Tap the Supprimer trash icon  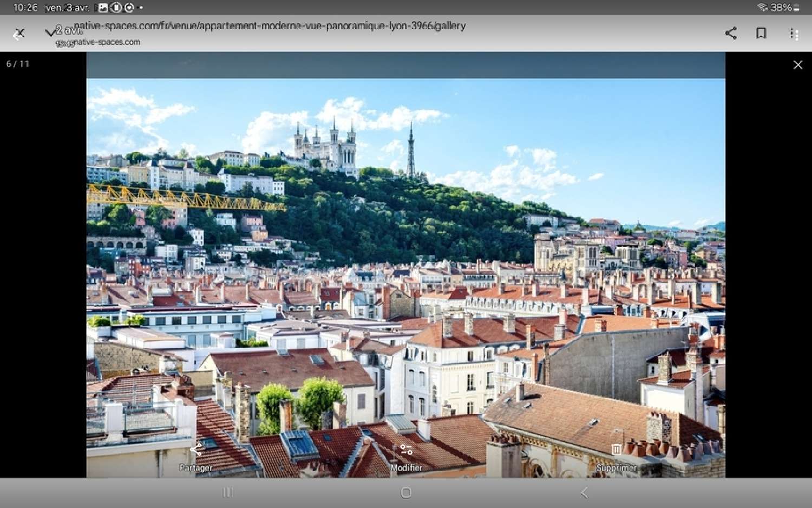click(615, 448)
